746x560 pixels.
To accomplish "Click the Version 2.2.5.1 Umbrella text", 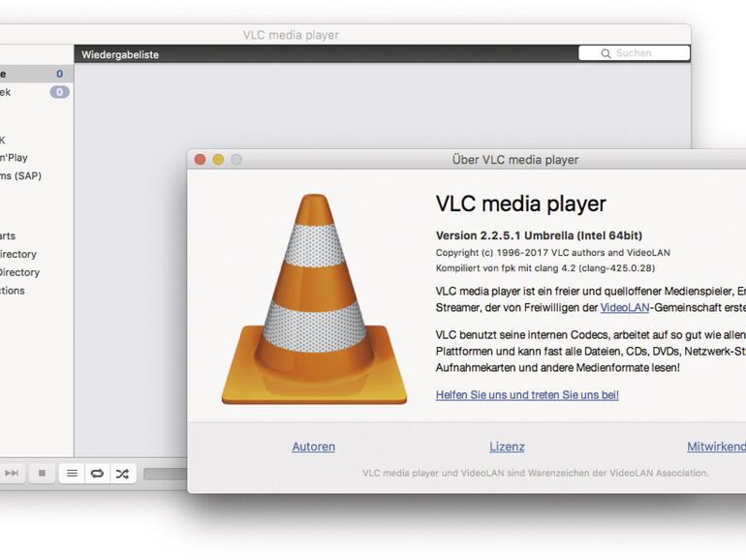I will click(x=539, y=235).
